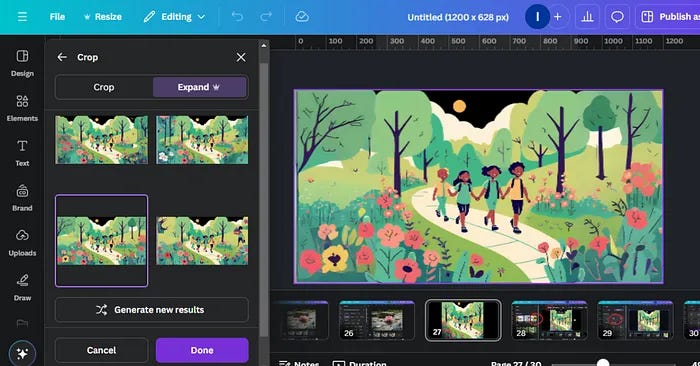The width and height of the screenshot is (700, 366).
Task: Expand the Editing mode dropdown
Action: pyautogui.click(x=175, y=17)
